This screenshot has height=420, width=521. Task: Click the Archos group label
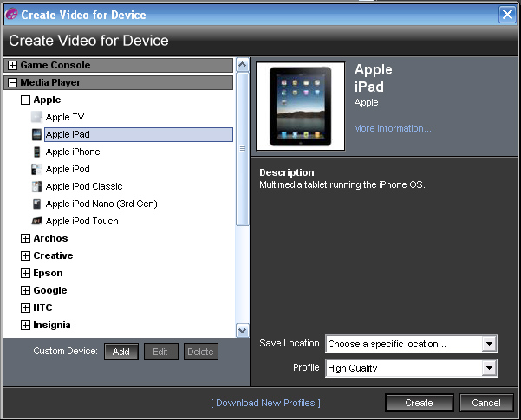click(50, 238)
